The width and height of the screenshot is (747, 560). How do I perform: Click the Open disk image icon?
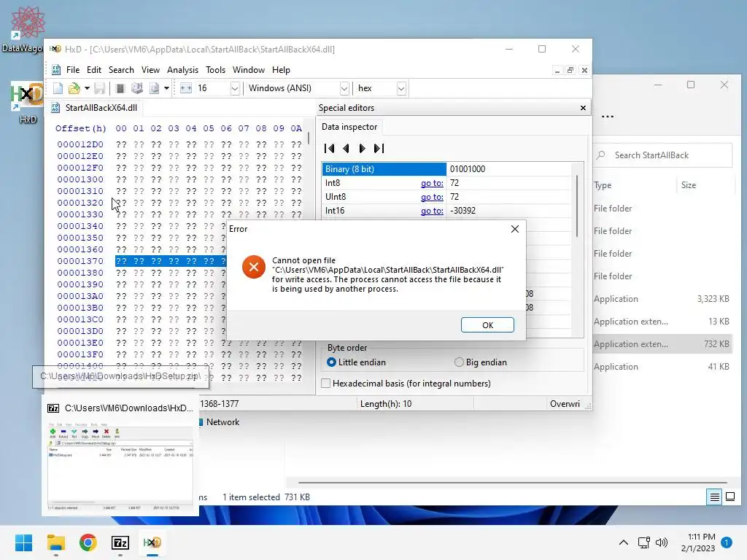(x=154, y=88)
